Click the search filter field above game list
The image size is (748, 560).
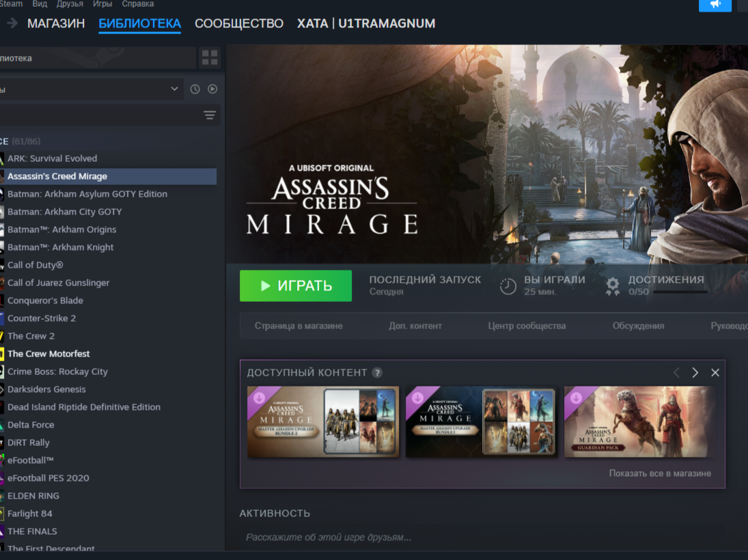[99, 115]
